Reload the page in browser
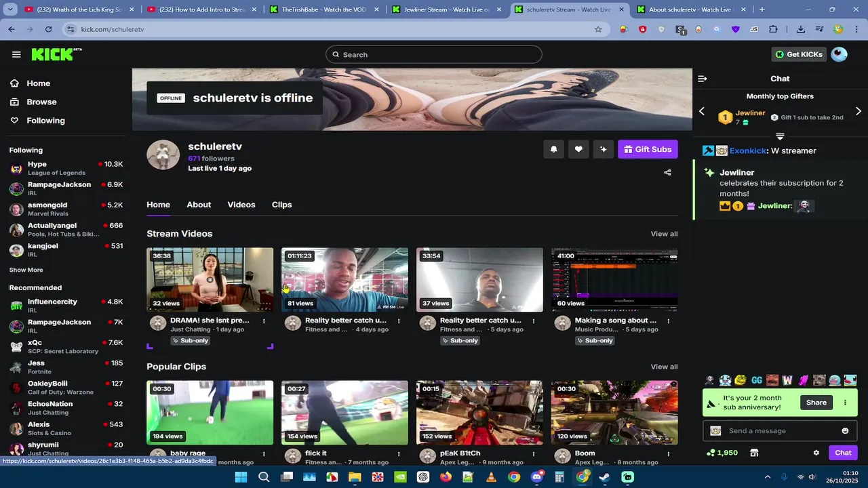868x488 pixels. pos(48,29)
